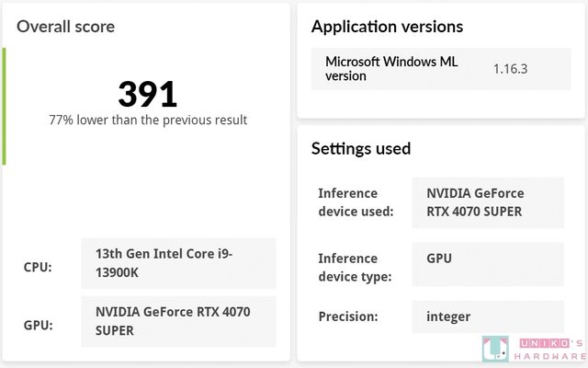Click the CPU label in Overall score card
This screenshot has width=588, height=368.
click(x=38, y=268)
